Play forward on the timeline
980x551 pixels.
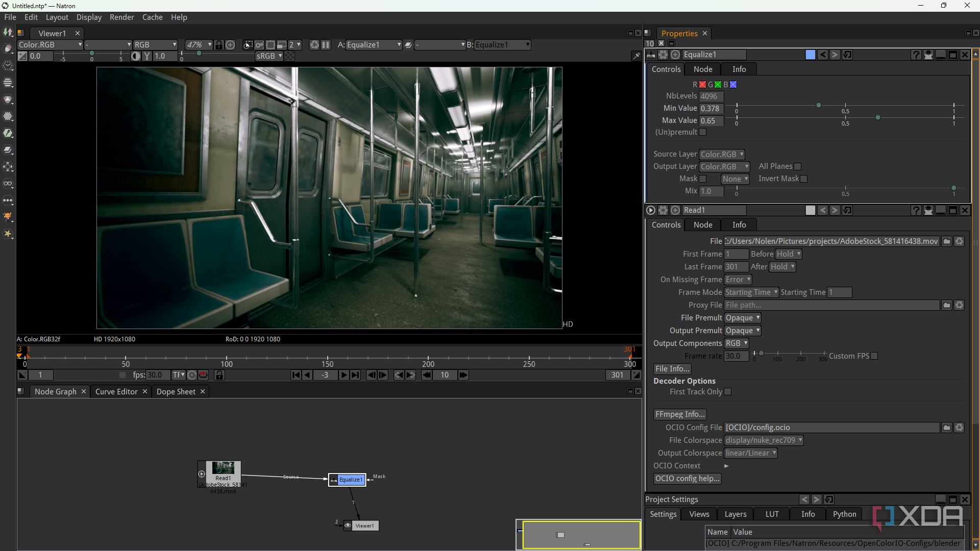click(344, 375)
